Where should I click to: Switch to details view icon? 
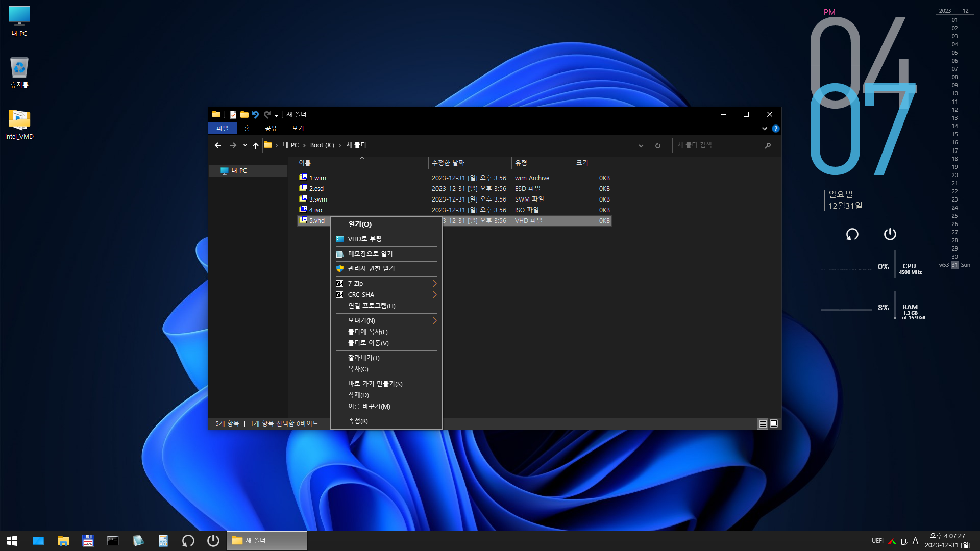763,423
